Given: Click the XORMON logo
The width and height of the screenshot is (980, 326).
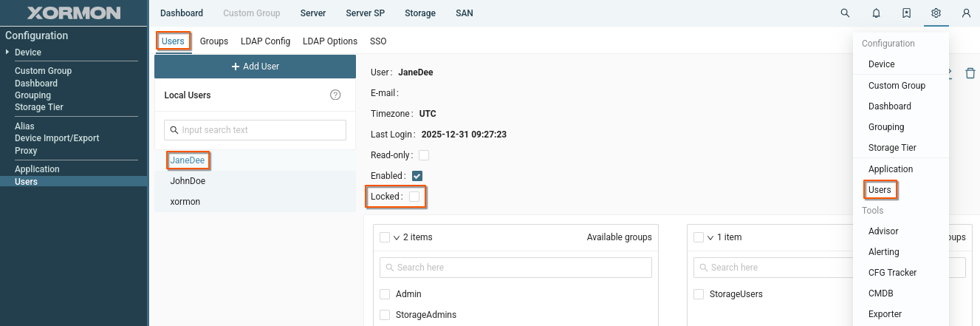Looking at the screenshot, I should pos(74,13).
